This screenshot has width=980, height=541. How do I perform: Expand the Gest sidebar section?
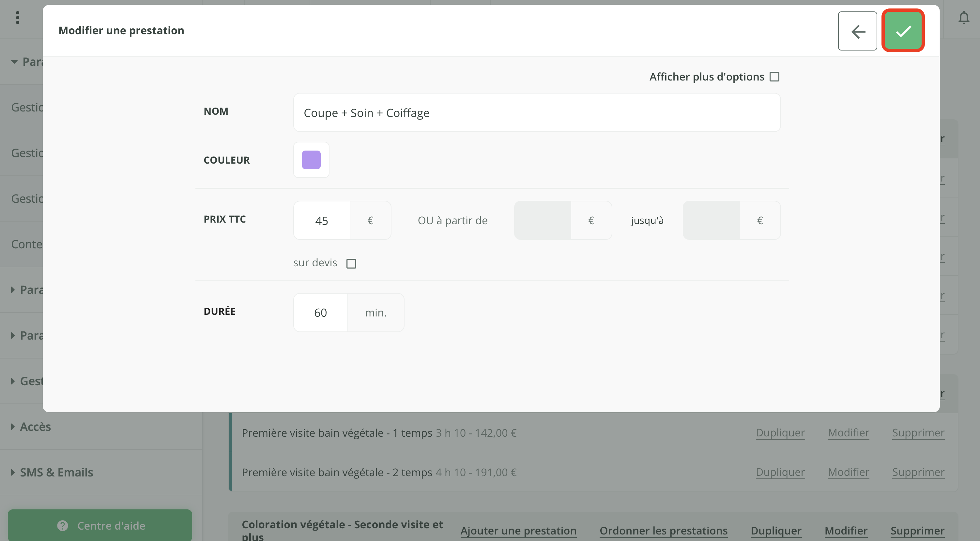coord(12,381)
